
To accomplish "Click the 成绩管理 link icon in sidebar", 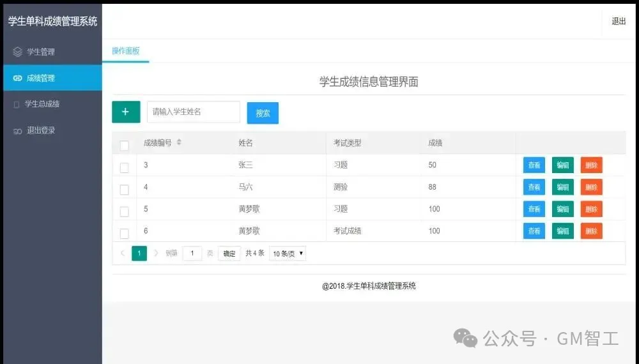I will (17, 78).
